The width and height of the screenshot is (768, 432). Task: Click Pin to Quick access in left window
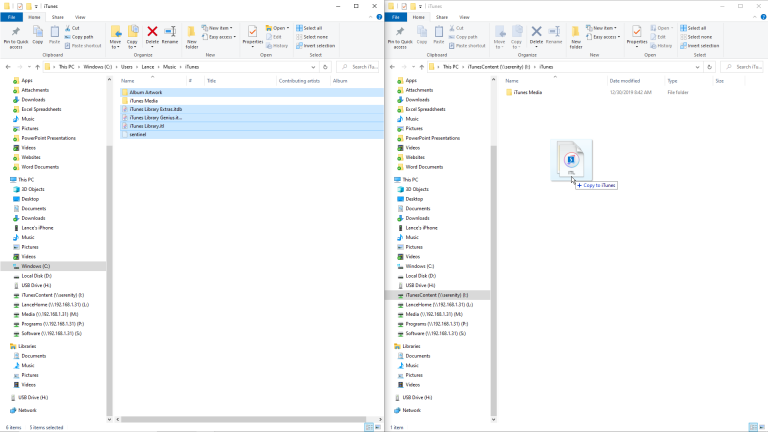(x=16, y=37)
